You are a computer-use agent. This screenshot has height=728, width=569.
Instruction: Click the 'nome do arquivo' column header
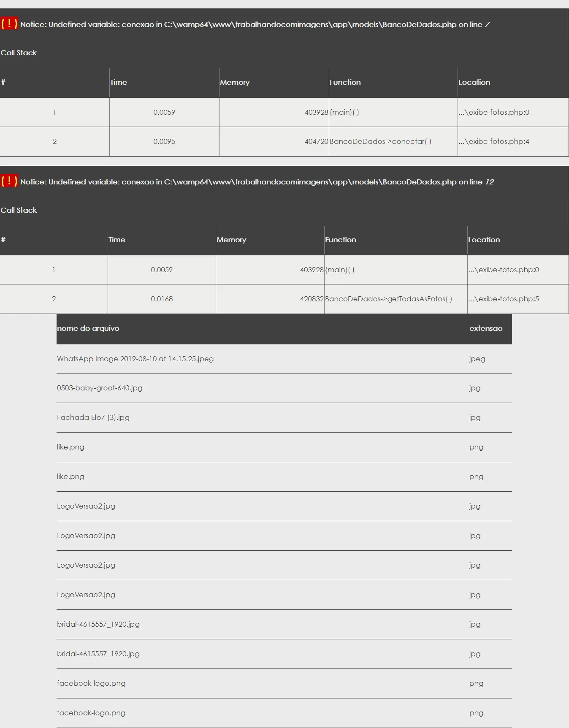coord(88,328)
